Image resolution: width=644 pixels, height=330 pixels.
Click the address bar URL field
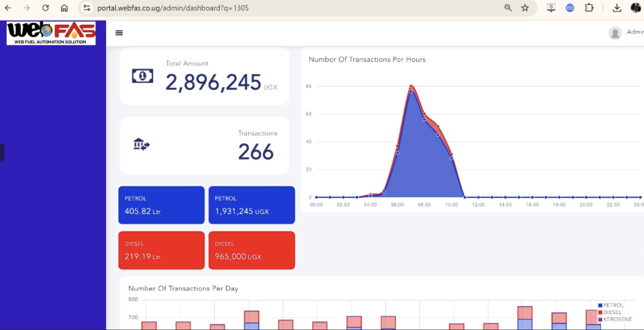point(173,8)
